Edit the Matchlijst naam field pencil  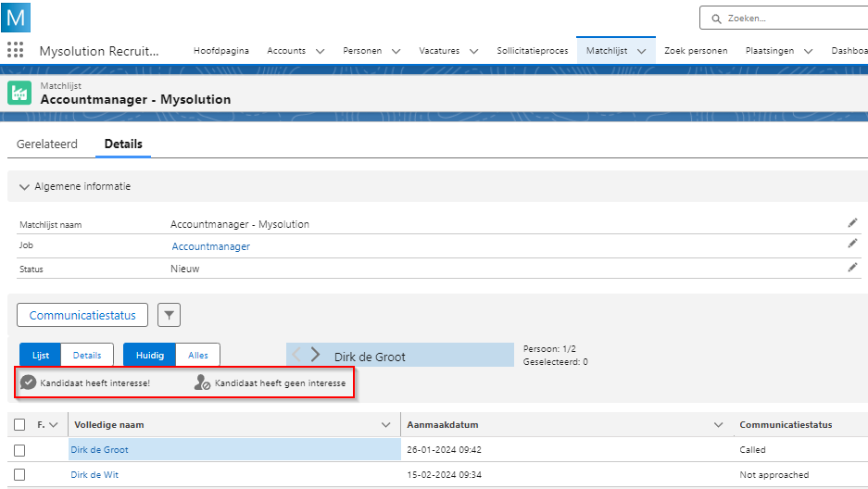852,223
